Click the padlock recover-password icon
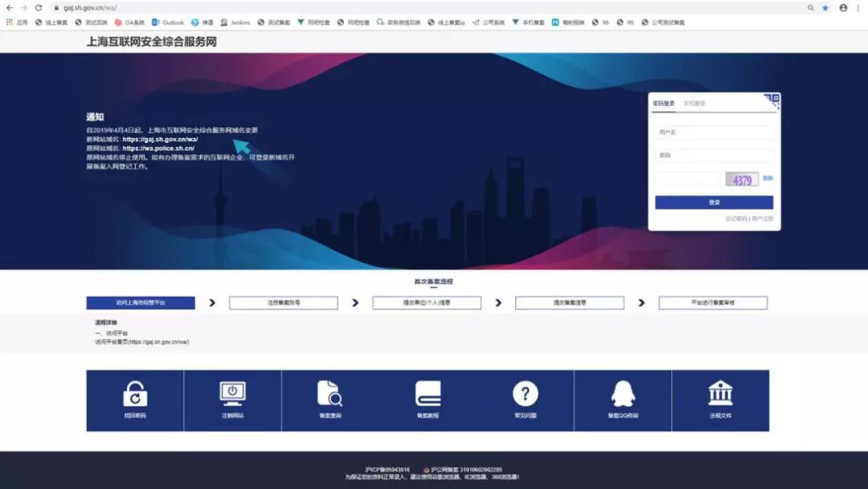 (135, 393)
